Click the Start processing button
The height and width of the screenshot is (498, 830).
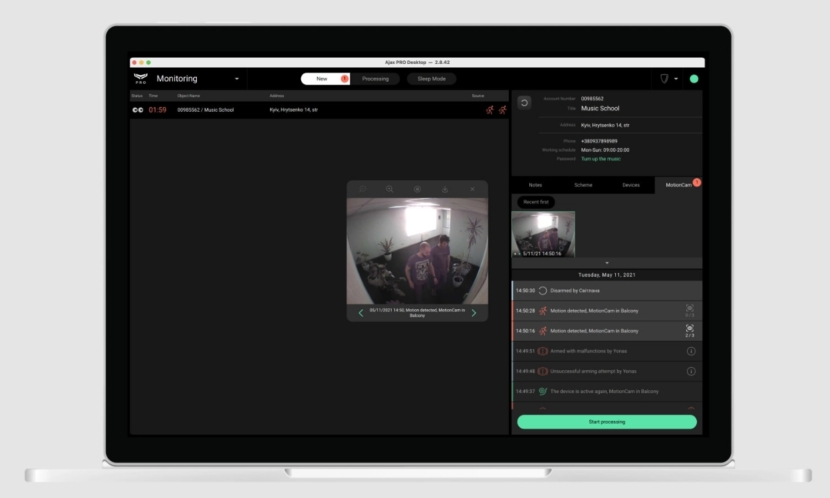607,422
